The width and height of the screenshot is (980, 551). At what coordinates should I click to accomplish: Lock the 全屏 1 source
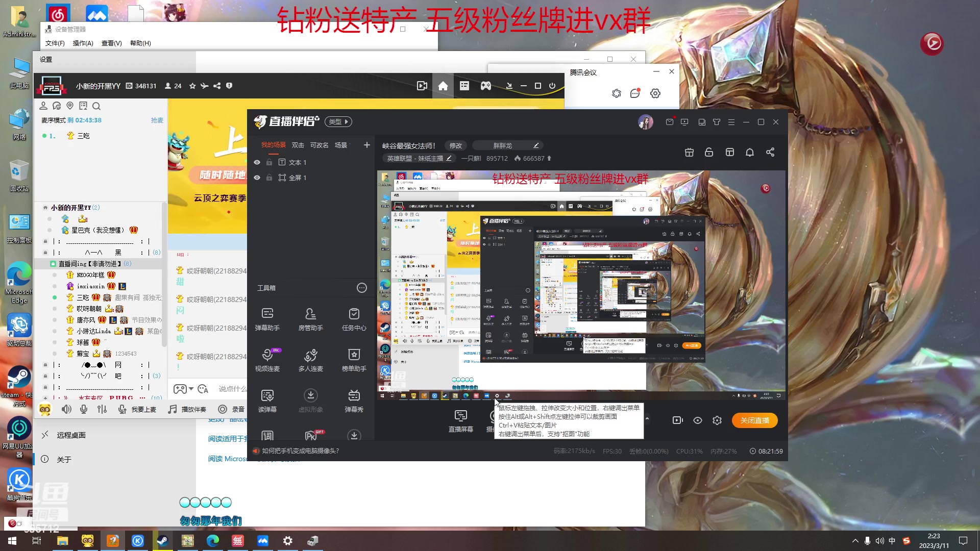click(x=269, y=178)
